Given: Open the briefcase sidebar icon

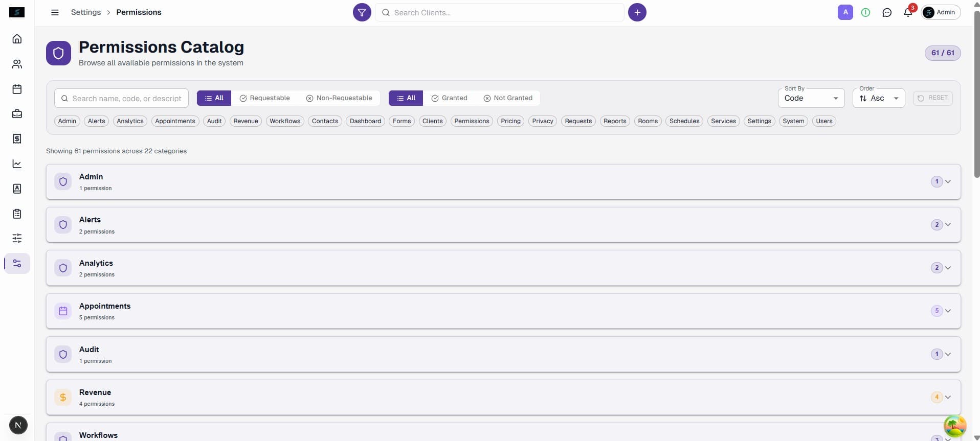Looking at the screenshot, I should point(17,114).
